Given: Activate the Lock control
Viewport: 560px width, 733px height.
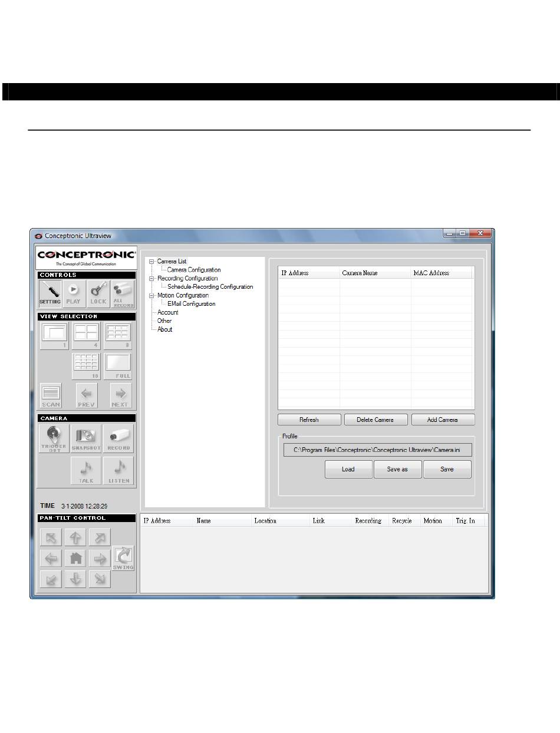Looking at the screenshot, I should (98, 293).
